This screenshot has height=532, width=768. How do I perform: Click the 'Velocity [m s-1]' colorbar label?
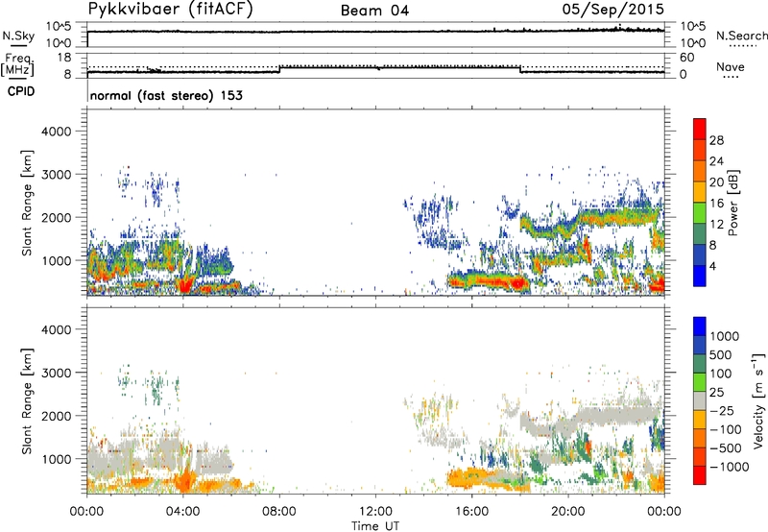pyautogui.click(x=758, y=400)
